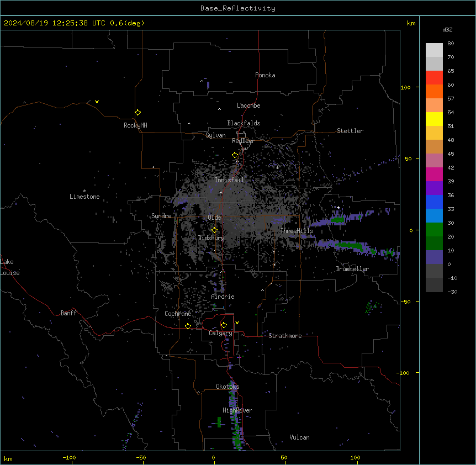Click the yellow diamond marker above Calgary label

point(224,325)
